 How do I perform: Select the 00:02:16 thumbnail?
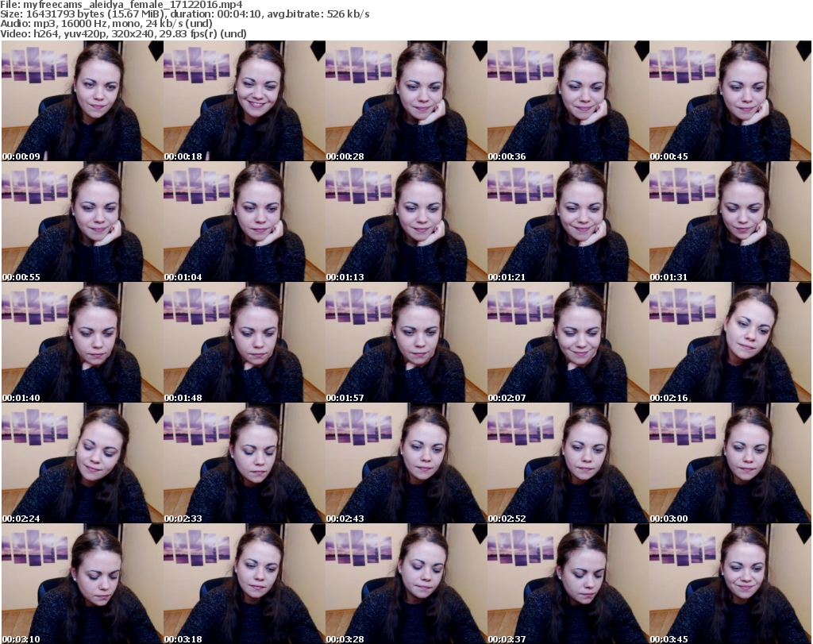click(730, 342)
